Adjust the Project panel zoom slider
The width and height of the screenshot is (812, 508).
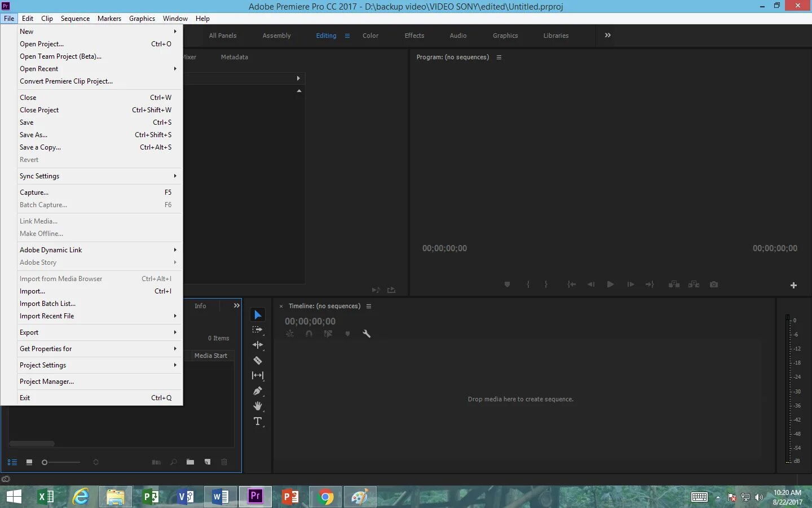[x=61, y=462]
